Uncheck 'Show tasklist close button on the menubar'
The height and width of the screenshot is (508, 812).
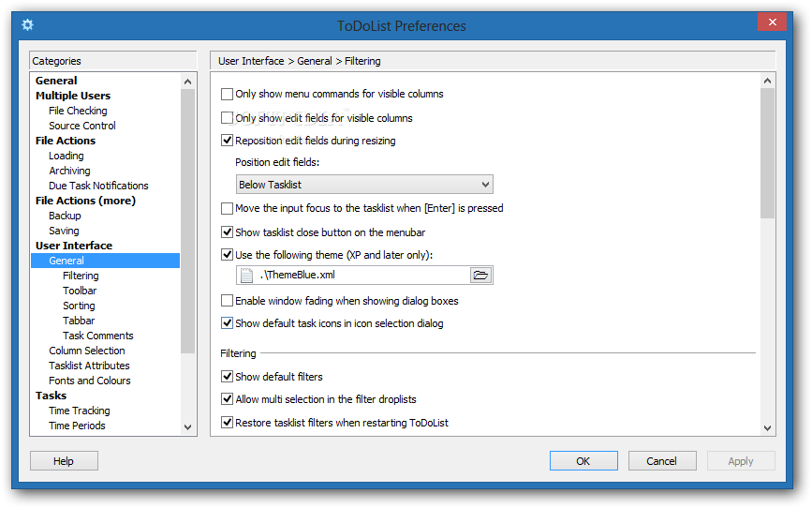[x=227, y=232]
